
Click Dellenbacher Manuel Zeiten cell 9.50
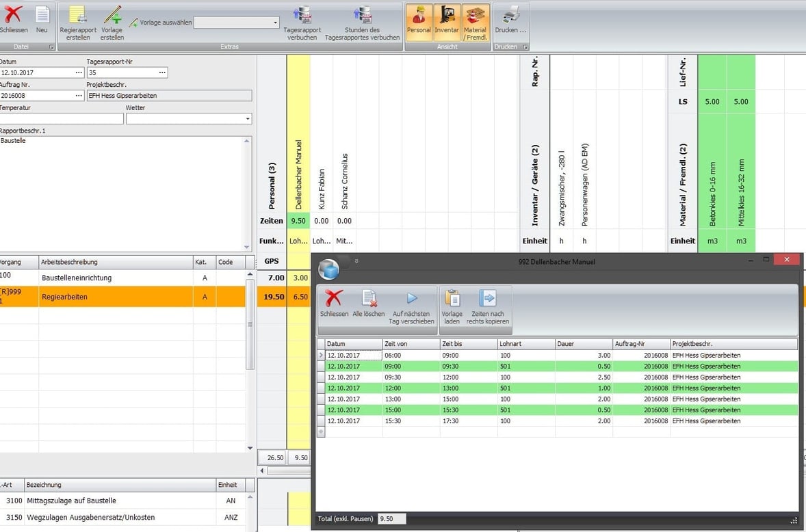[298, 221]
